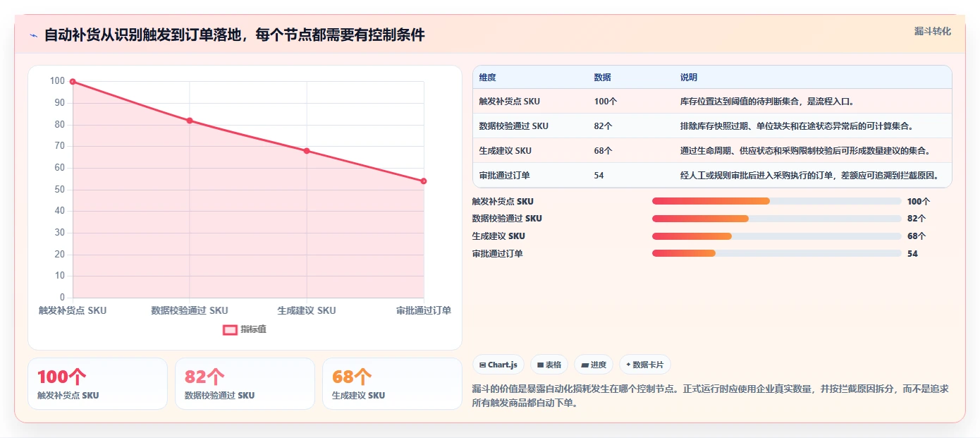Click the lightning icon before the title
980x438 pixels.
coord(33,35)
